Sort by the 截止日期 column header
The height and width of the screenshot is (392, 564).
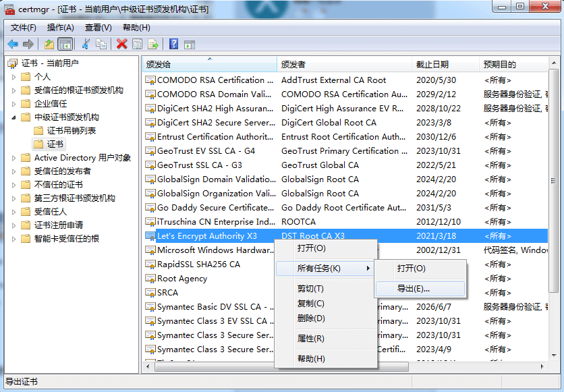coord(446,64)
